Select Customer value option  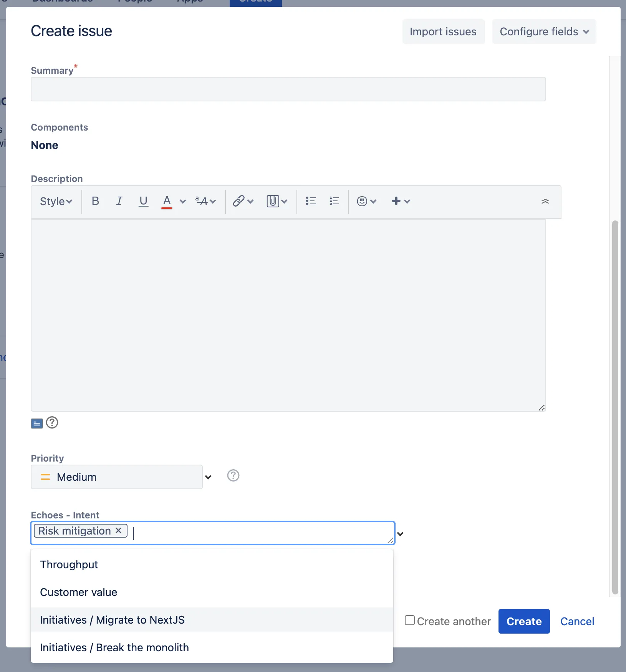coord(212,592)
